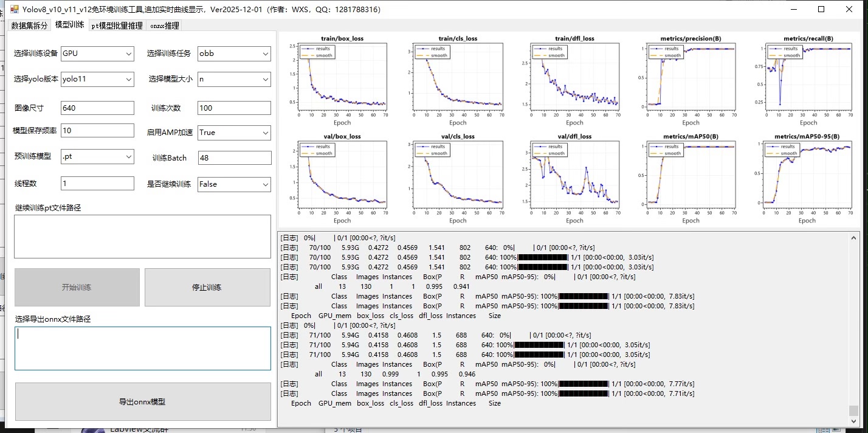Focus the 训练Batch field with 48
The width and height of the screenshot is (868, 433).
tap(234, 158)
